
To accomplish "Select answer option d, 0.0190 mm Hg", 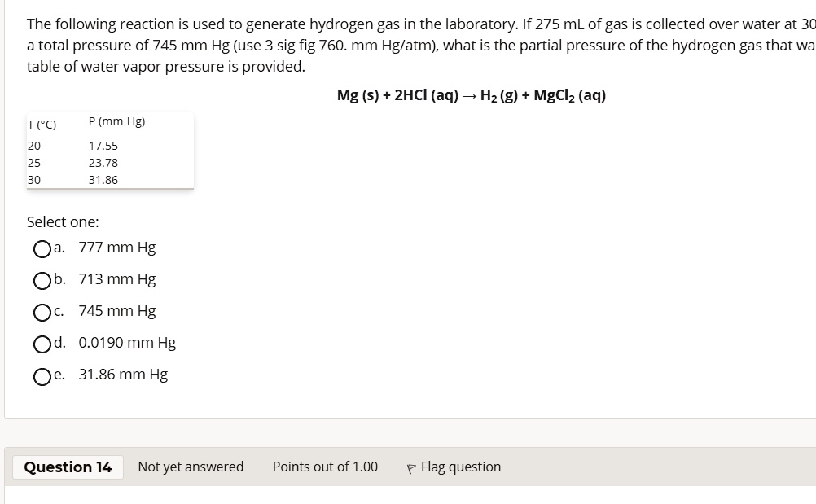I will (43, 344).
